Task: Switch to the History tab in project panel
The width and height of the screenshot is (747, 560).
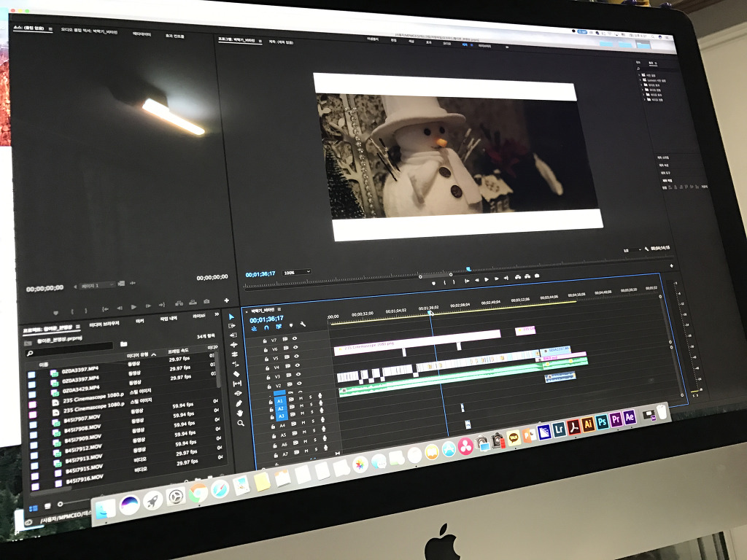Action: tap(169, 319)
